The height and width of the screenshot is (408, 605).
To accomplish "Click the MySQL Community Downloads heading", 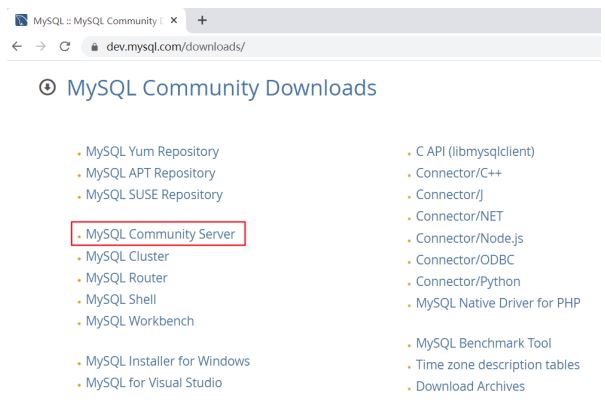I will click(x=221, y=89).
